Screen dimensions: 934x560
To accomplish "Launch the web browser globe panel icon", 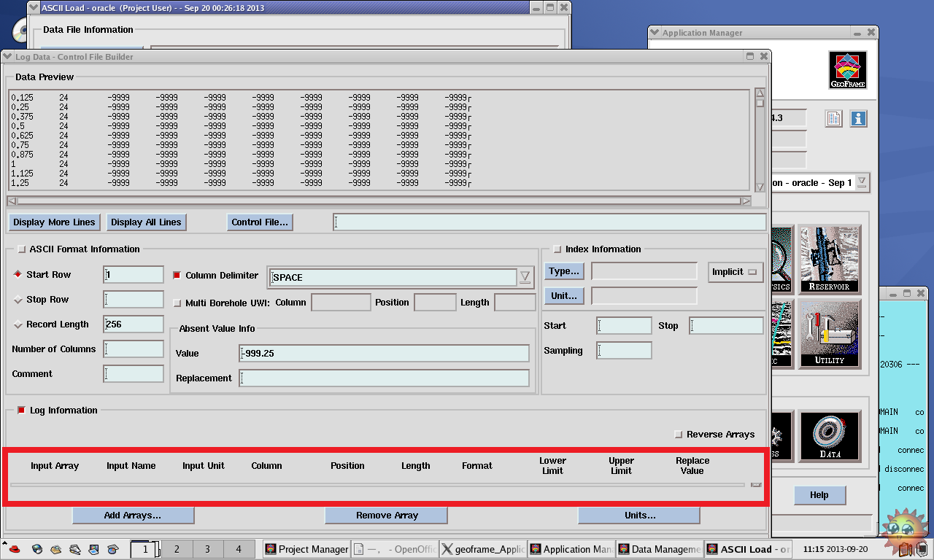I will pyautogui.click(x=37, y=549).
